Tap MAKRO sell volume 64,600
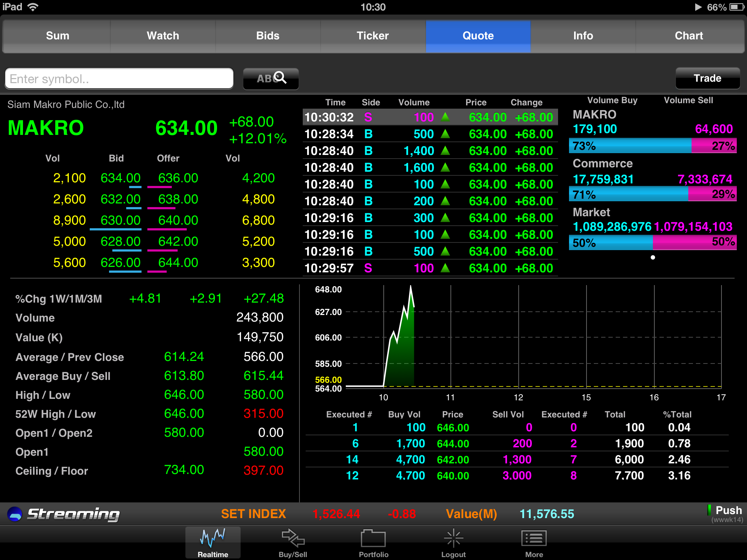This screenshot has height=560, width=747. coord(714,129)
